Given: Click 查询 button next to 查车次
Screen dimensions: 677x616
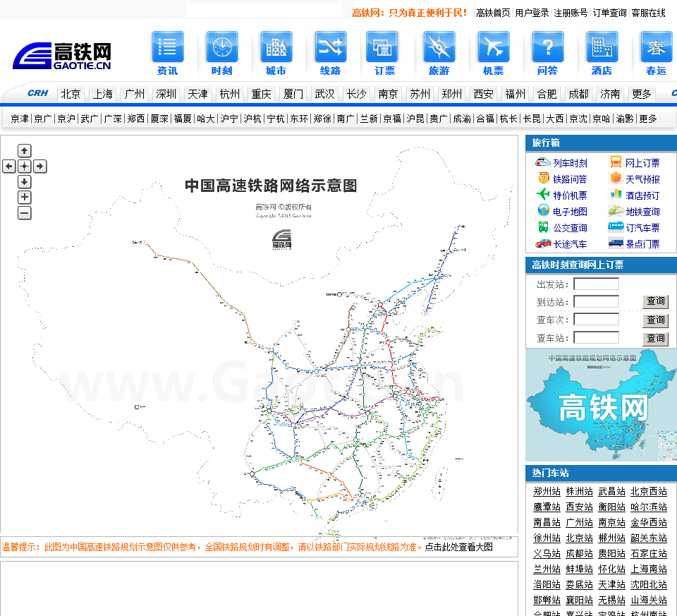Looking at the screenshot, I should tap(655, 320).
